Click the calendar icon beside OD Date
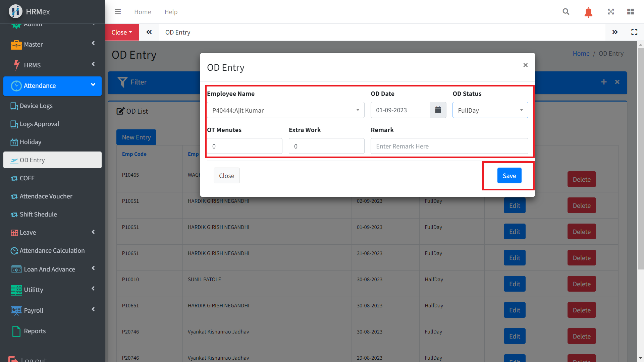This screenshot has width=644, height=362. pos(438,110)
